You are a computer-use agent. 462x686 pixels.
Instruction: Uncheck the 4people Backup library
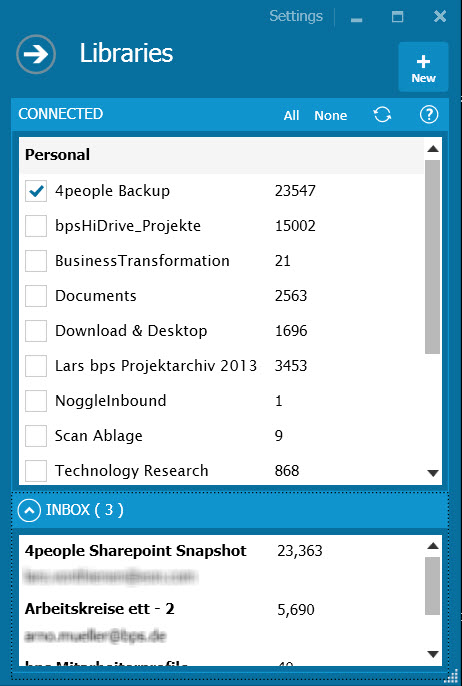point(36,191)
